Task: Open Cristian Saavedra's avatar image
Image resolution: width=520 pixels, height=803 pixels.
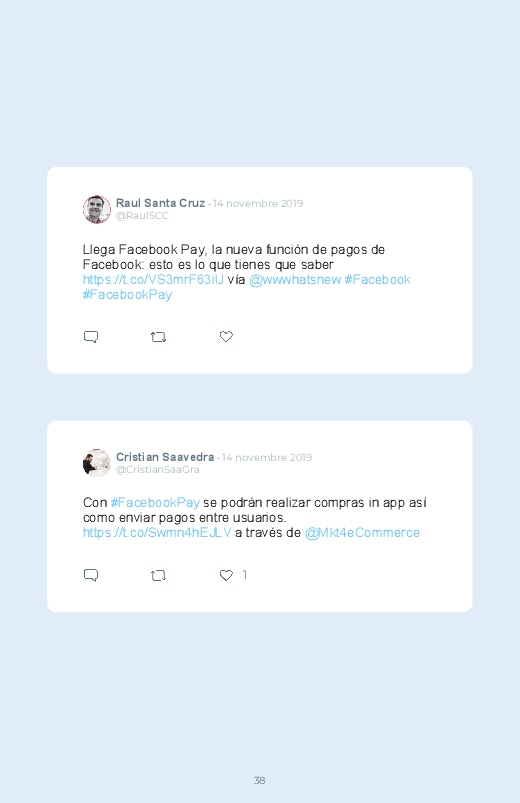Action: point(97,463)
